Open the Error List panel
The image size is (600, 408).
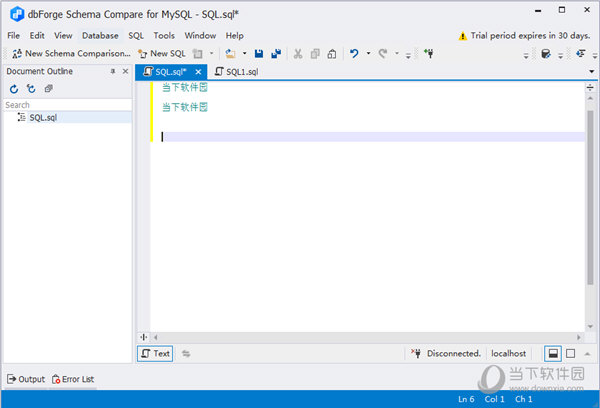coord(73,379)
